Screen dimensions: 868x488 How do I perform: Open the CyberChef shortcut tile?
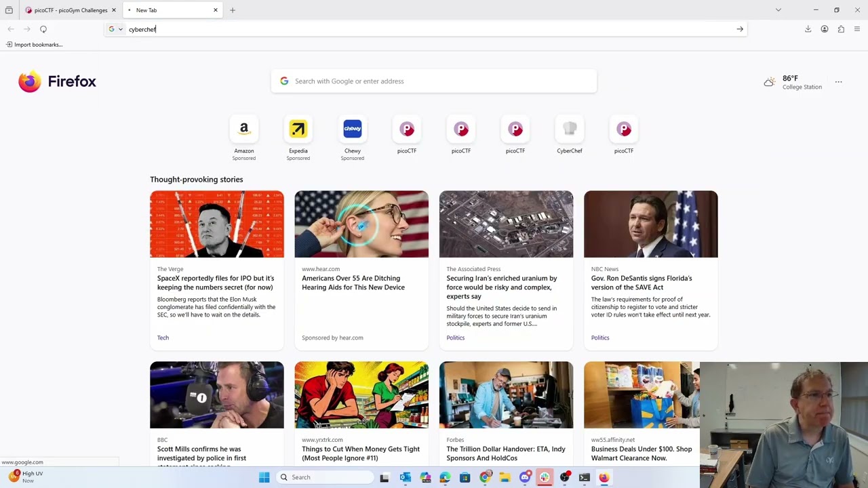click(570, 136)
